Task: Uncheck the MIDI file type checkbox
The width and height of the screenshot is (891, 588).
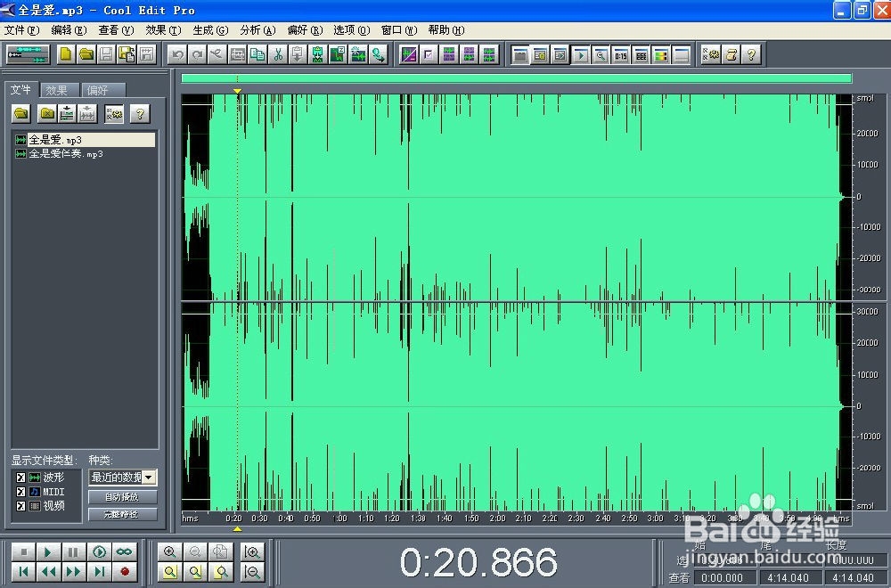Action: tap(21, 492)
